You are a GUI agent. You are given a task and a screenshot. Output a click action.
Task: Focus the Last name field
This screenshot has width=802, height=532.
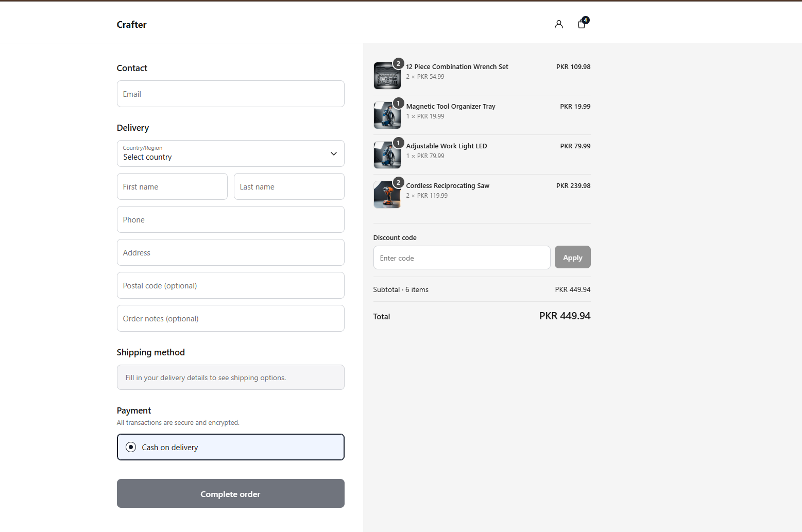pyautogui.click(x=289, y=186)
